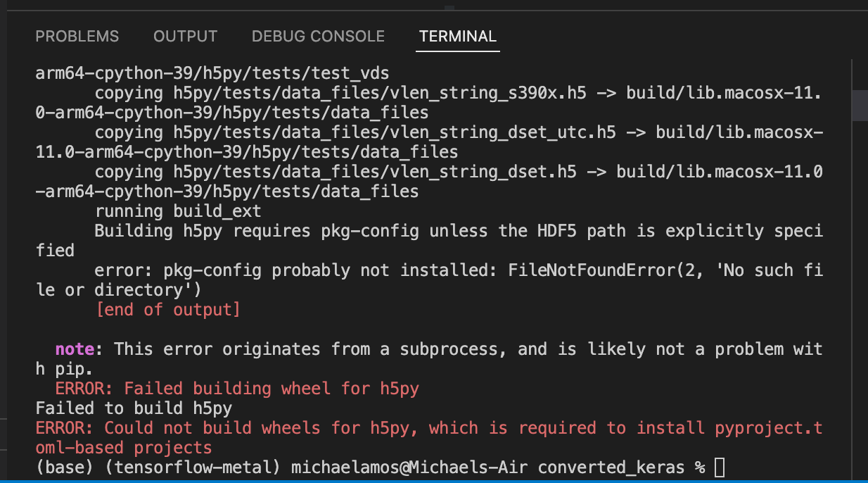The height and width of the screenshot is (483, 868).
Task: Click the "running build_ext" line
Action: pyautogui.click(x=178, y=211)
